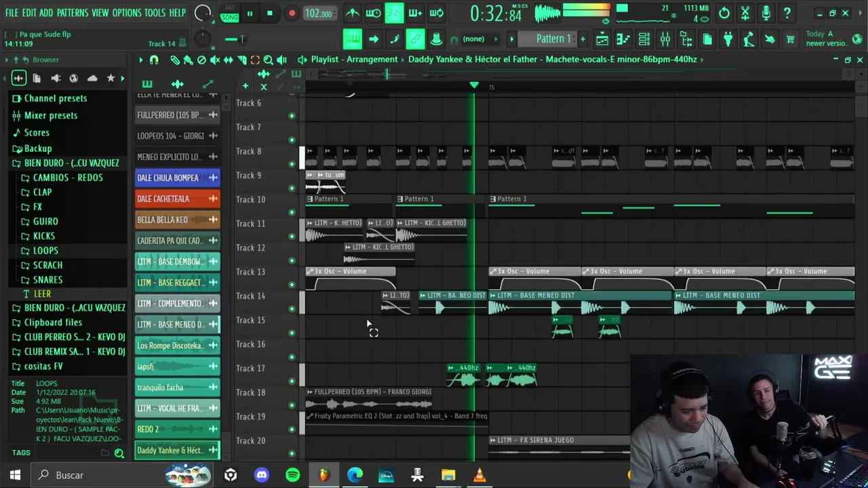Image resolution: width=868 pixels, height=488 pixels.
Task: Select the Paint brush tool in Playlist
Action: pyautogui.click(x=188, y=60)
